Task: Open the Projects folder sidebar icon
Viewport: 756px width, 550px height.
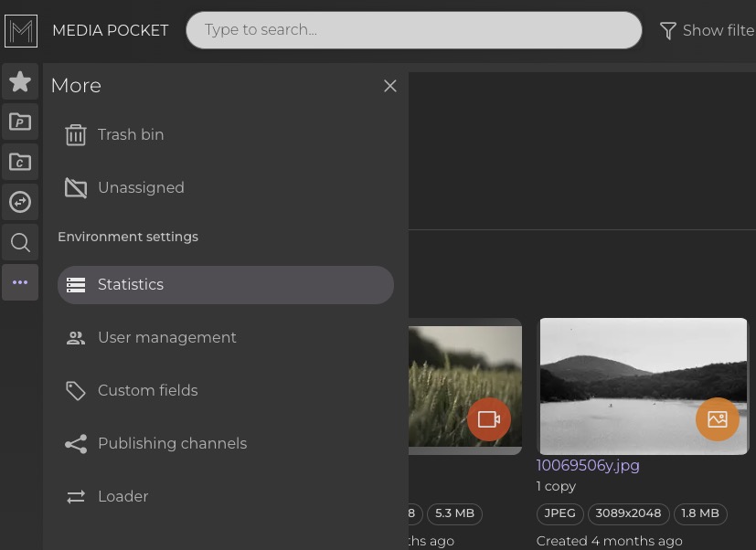Action: (20, 122)
